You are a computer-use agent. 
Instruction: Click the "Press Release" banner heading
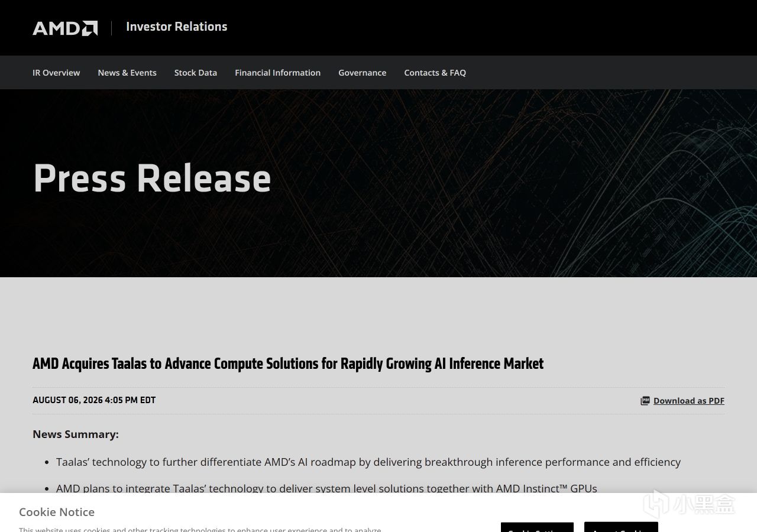152,178
